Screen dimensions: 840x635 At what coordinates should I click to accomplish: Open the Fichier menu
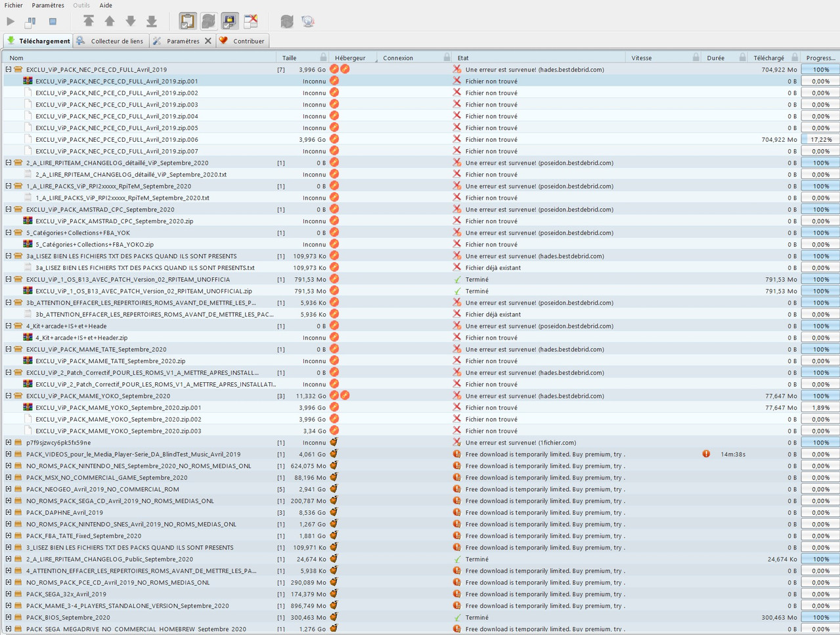(x=13, y=5)
